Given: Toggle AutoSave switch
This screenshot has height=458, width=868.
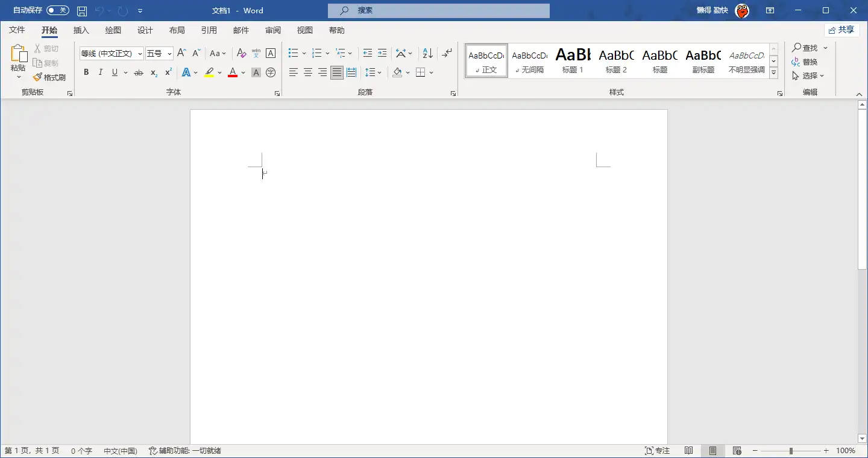Looking at the screenshot, I should [58, 10].
